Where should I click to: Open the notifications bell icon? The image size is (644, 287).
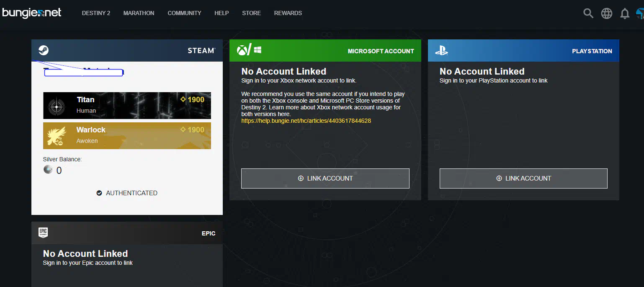point(625,14)
